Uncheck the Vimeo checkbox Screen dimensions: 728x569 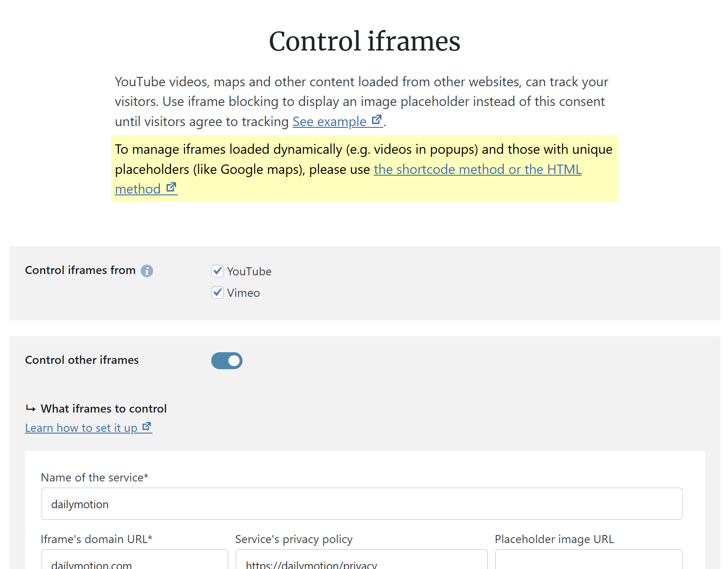pos(218,292)
